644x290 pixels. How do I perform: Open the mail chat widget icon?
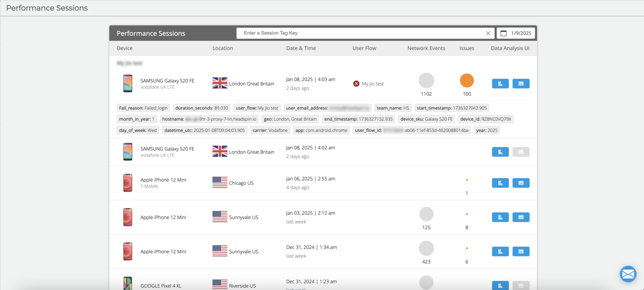(x=628, y=274)
